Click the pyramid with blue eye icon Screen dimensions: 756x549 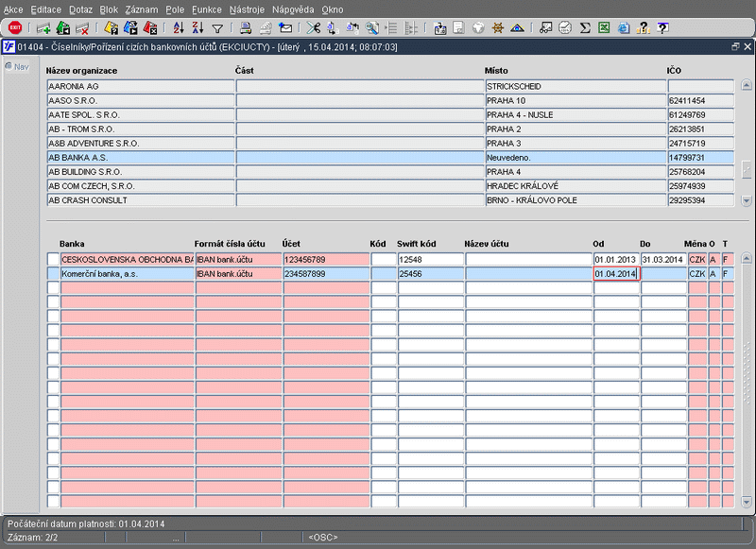[x=517, y=28]
